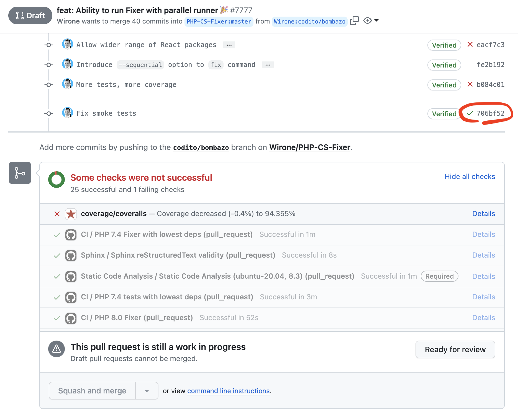Mark pull request Ready for review

pyautogui.click(x=455, y=349)
